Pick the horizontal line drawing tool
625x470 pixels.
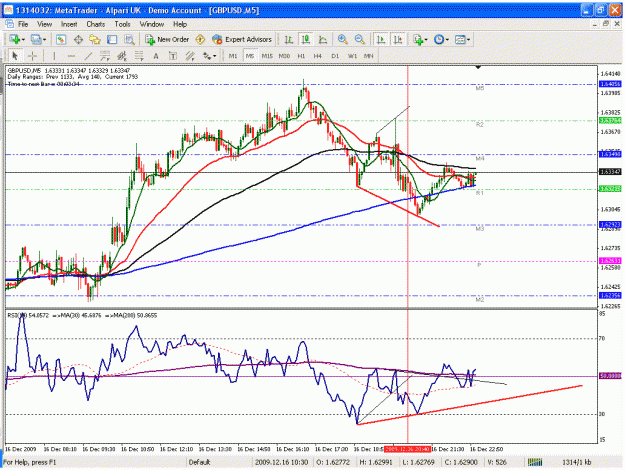coord(71,56)
